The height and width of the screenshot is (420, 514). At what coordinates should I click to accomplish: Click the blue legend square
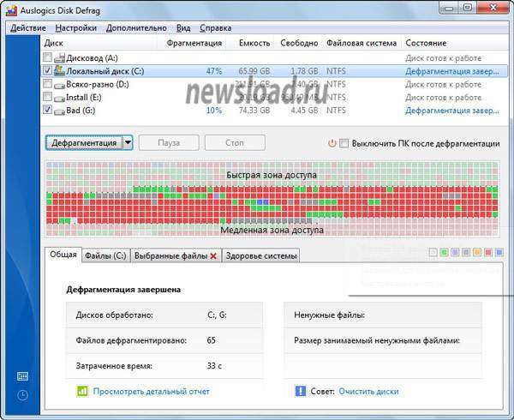pos(499,252)
